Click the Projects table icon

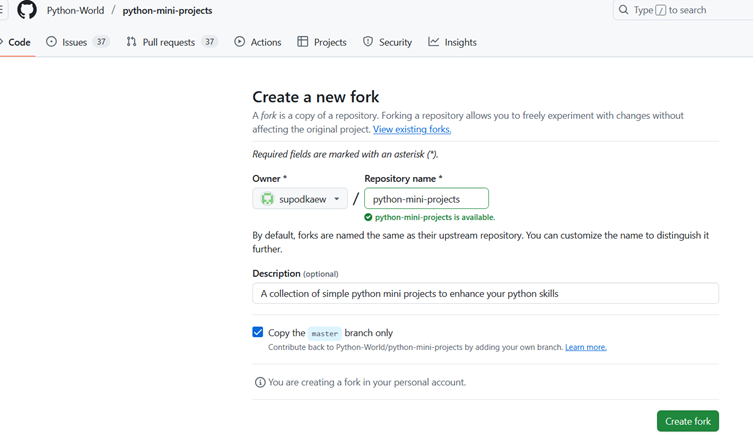click(303, 42)
